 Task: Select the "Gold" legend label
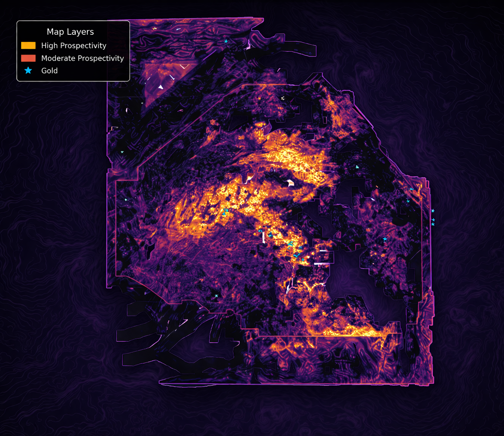[49, 71]
